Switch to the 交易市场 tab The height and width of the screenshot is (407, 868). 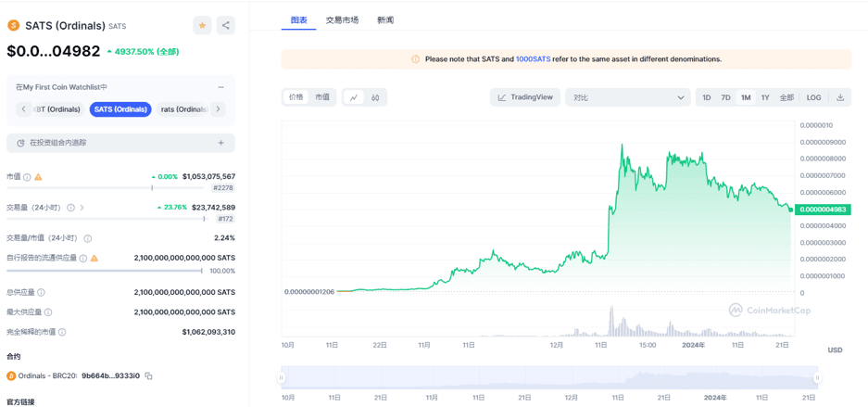point(342,20)
